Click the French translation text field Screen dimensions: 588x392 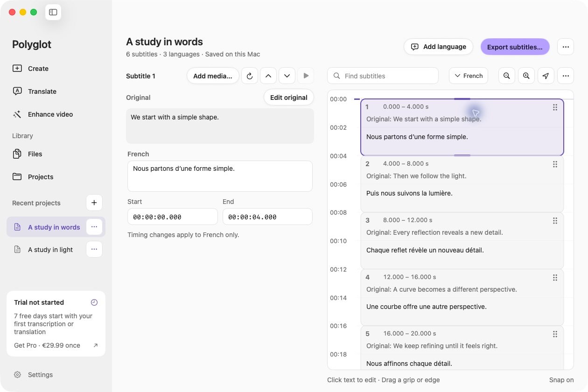[220, 176]
